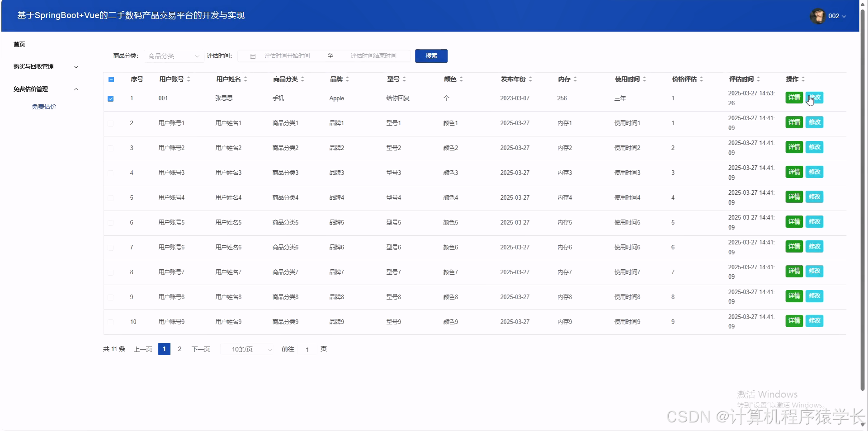The width and height of the screenshot is (868, 431).
Task: Click the 详情 button for row 张思思
Action: click(793, 98)
